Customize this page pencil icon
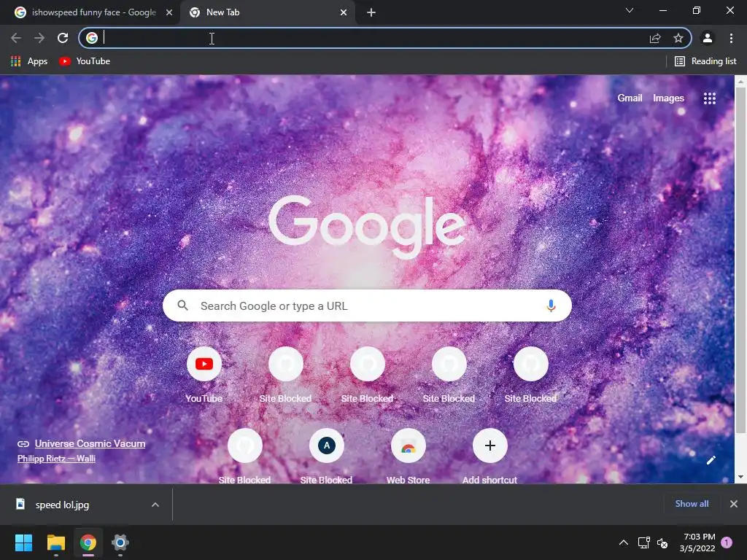Viewport: 747px width, 560px height. click(x=711, y=460)
